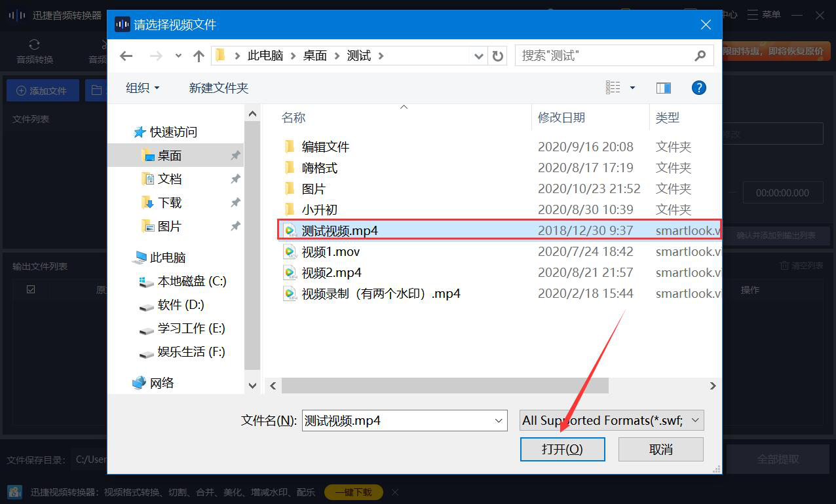Screen dimensions: 836x504
Task: Select the 嗨格式 folder
Action: click(320, 168)
